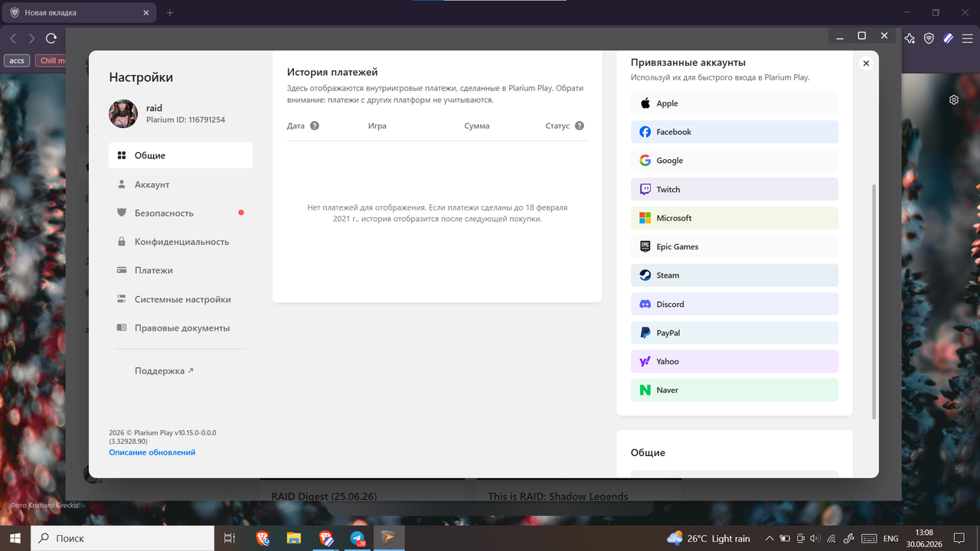Connect the Discord account
Screen dimensions: 980x551
pos(734,304)
